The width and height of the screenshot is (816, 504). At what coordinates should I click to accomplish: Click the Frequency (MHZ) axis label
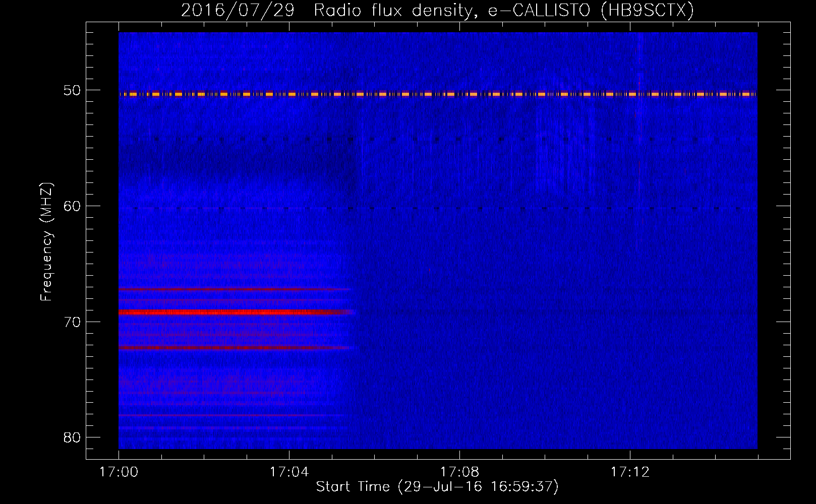pyautogui.click(x=46, y=241)
